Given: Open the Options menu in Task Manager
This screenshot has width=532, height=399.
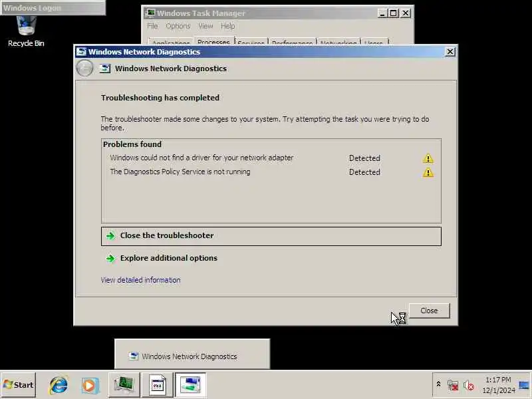Looking at the screenshot, I should pos(178,26).
